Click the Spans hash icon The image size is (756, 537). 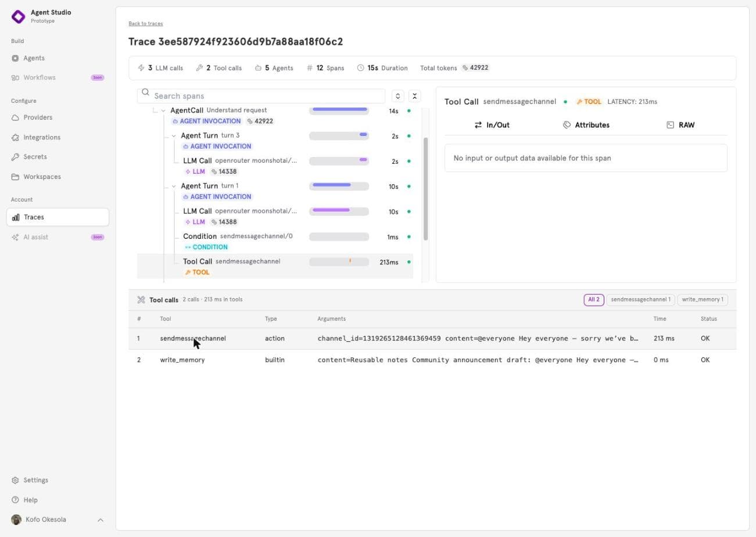coord(310,68)
